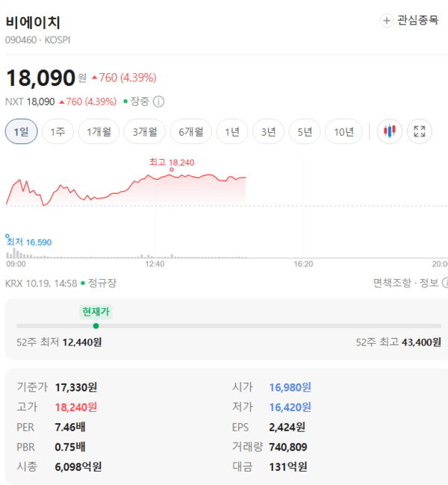Switch chart to candlestick view

click(390, 131)
